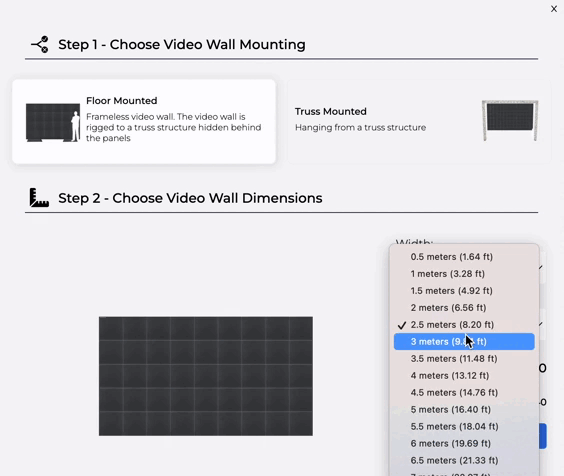Click the mounting share-node icon beside Step 1
This screenshot has height=476, width=564.
coord(40,45)
